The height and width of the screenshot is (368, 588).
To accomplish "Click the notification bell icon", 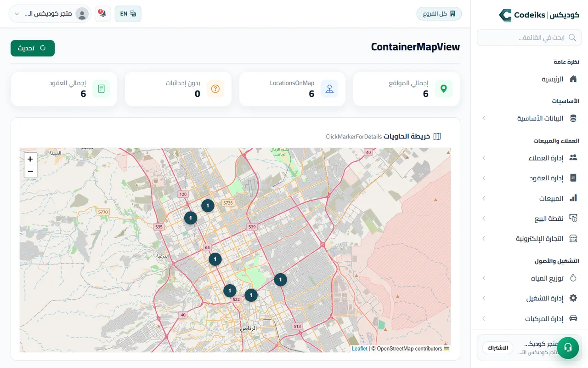I will pos(103,14).
